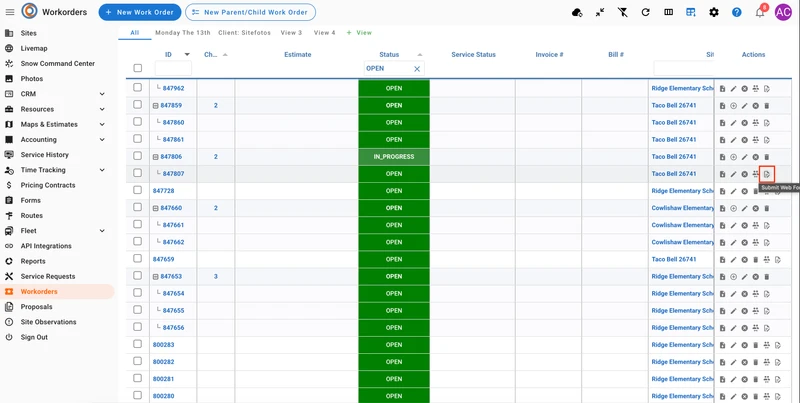Click the collapse arrows icon in top toolbar

(x=600, y=12)
